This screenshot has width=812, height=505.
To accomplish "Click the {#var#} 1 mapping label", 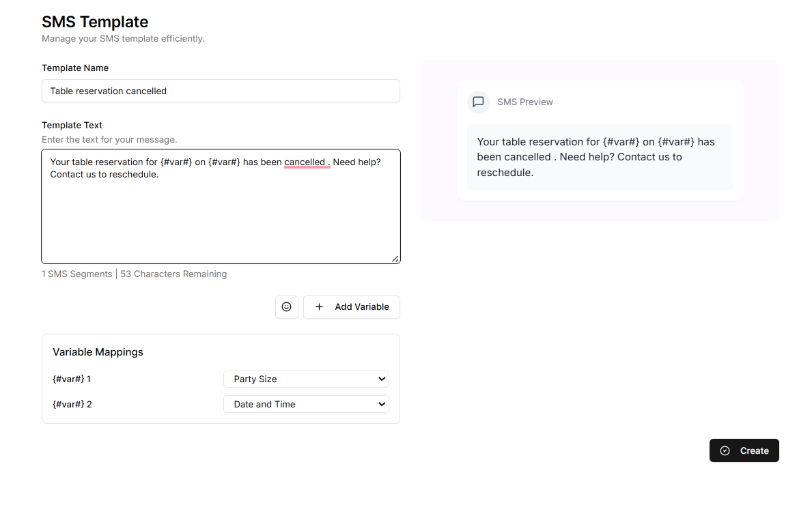I will tap(72, 379).
